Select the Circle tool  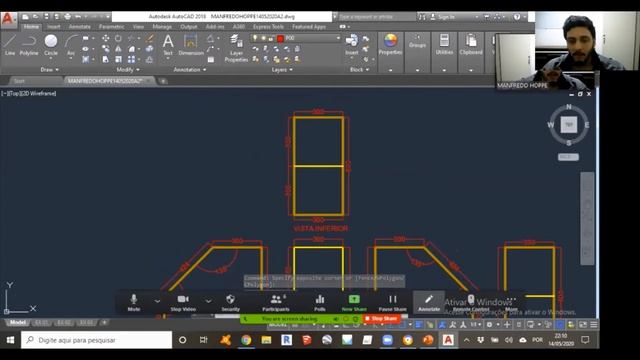pyautogui.click(x=51, y=45)
